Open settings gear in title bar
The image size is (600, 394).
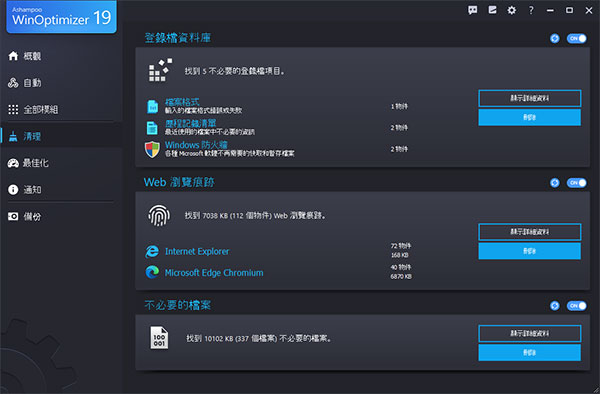pyautogui.click(x=512, y=10)
